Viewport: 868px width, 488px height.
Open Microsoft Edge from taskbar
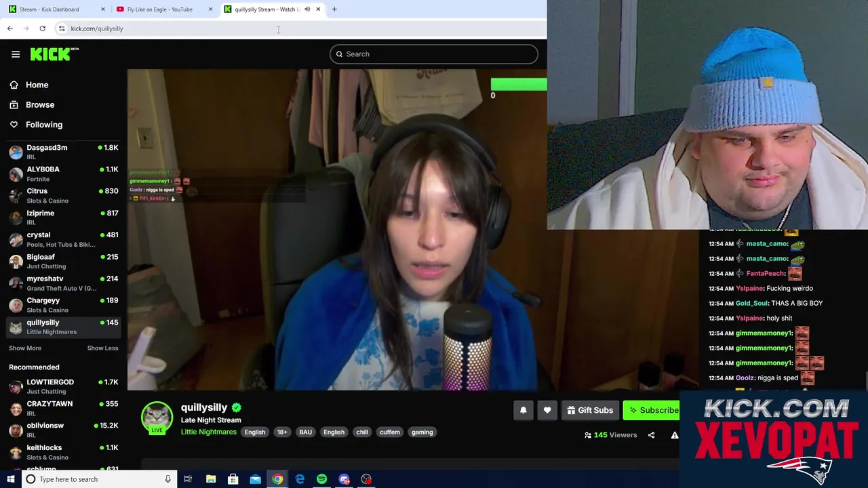click(300, 479)
